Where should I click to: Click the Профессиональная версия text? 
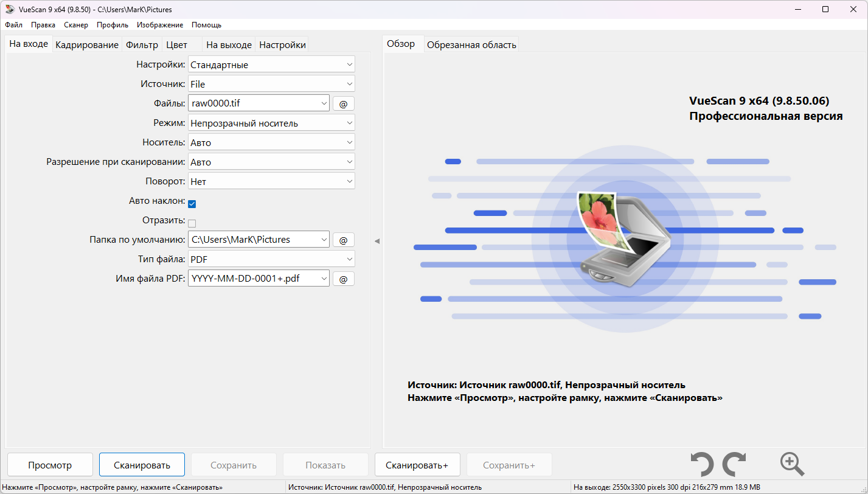(x=766, y=116)
